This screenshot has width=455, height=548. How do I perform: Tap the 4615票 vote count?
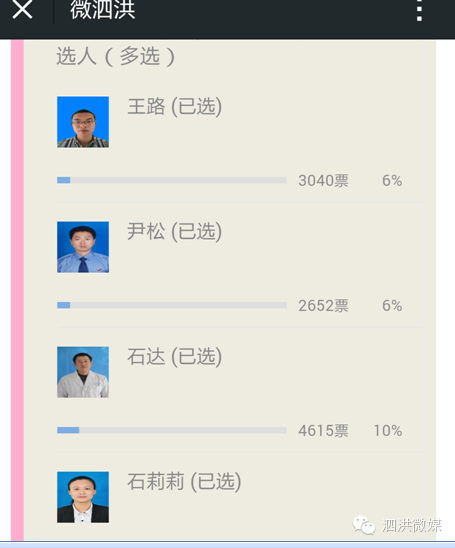tap(323, 431)
